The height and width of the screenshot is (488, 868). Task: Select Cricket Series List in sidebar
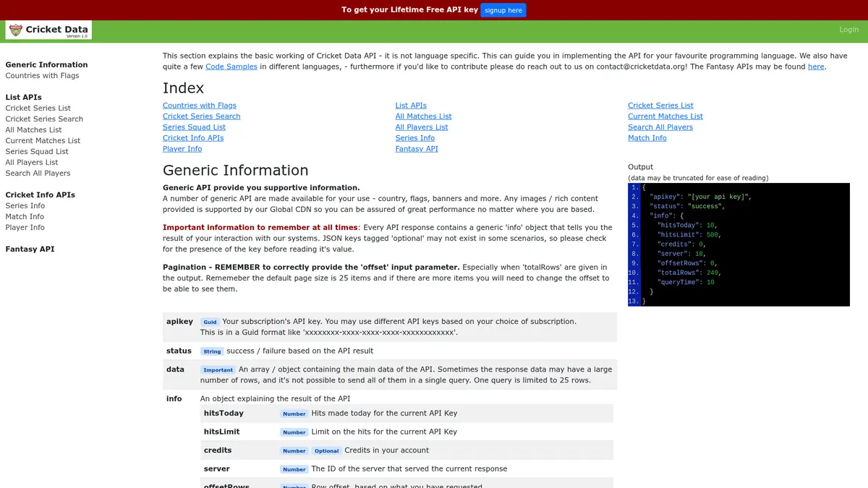[x=38, y=108]
